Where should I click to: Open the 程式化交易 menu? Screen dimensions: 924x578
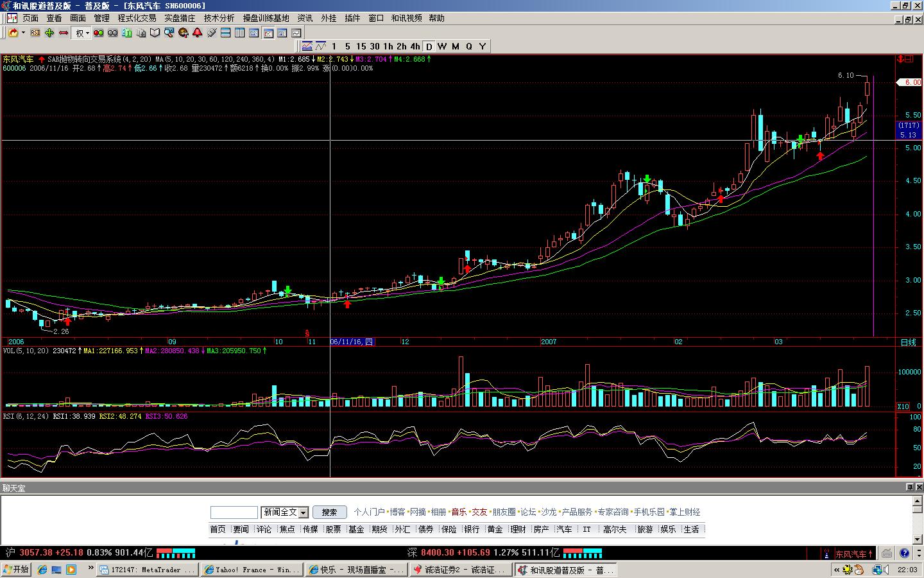click(x=137, y=18)
